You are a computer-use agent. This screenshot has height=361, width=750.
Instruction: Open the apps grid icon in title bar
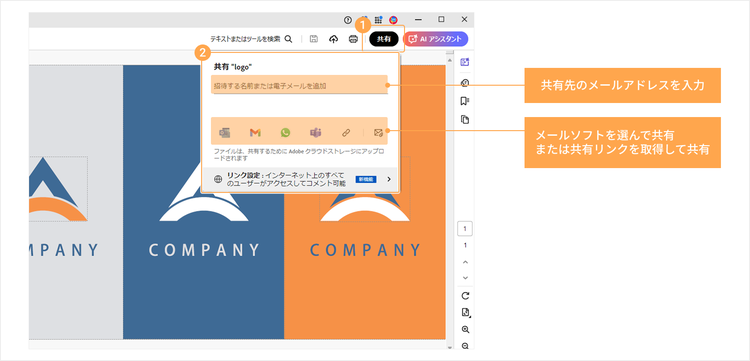[x=378, y=20]
